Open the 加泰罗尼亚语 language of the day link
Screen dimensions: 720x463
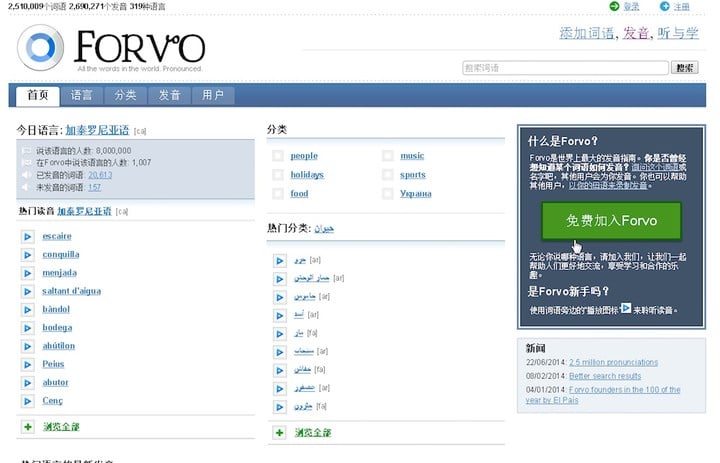(x=97, y=130)
